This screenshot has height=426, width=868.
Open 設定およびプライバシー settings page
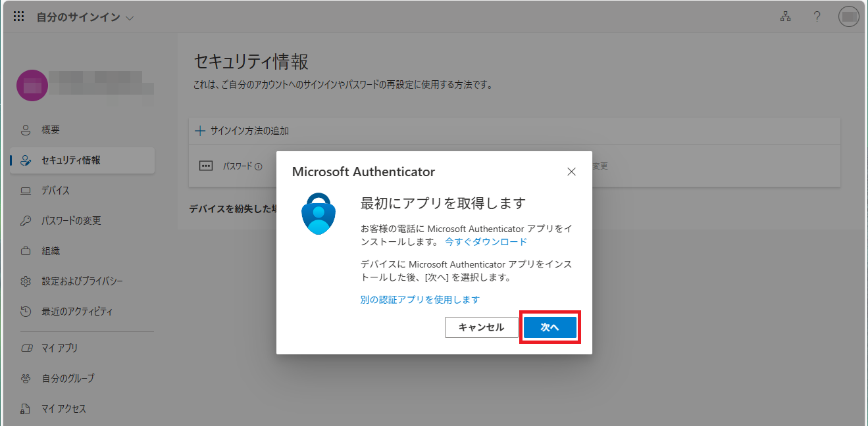82,281
